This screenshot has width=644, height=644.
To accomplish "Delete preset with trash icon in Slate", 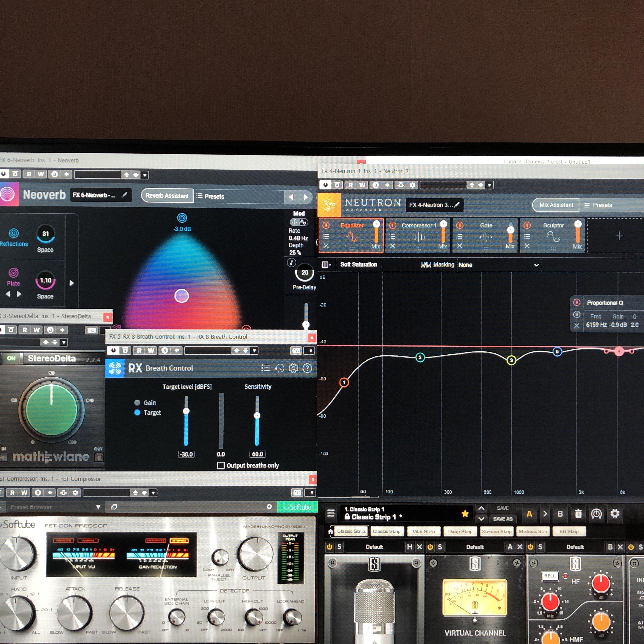I will pyautogui.click(x=578, y=514).
